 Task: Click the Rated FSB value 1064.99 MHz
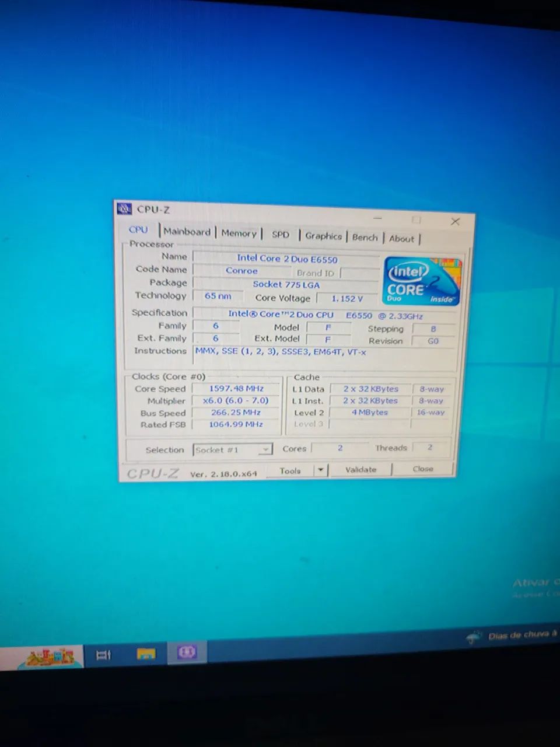click(236, 424)
